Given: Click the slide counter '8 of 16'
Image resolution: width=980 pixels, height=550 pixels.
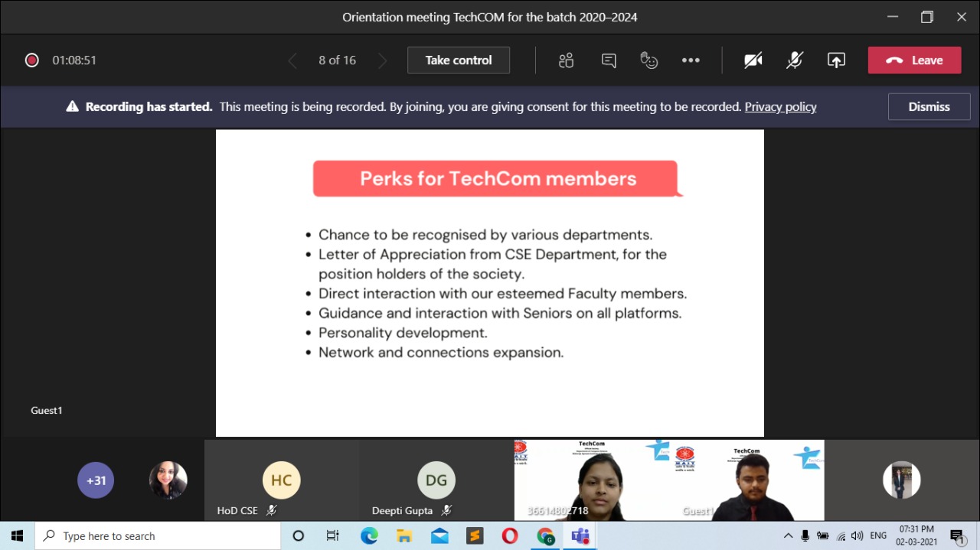Looking at the screenshot, I should point(338,60).
